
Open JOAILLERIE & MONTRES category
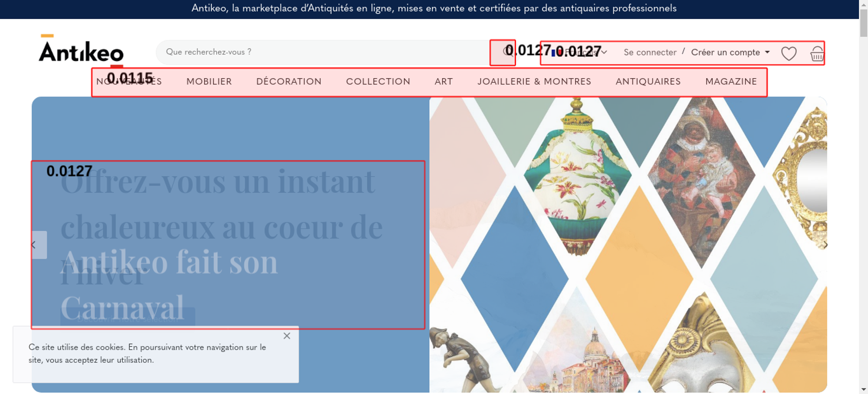[x=534, y=82]
